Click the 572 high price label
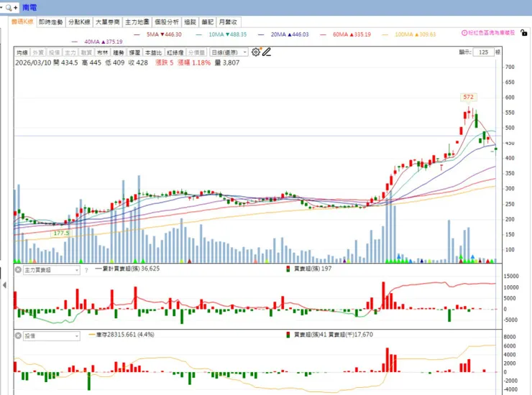The width and height of the screenshot is (532, 395). (469, 97)
